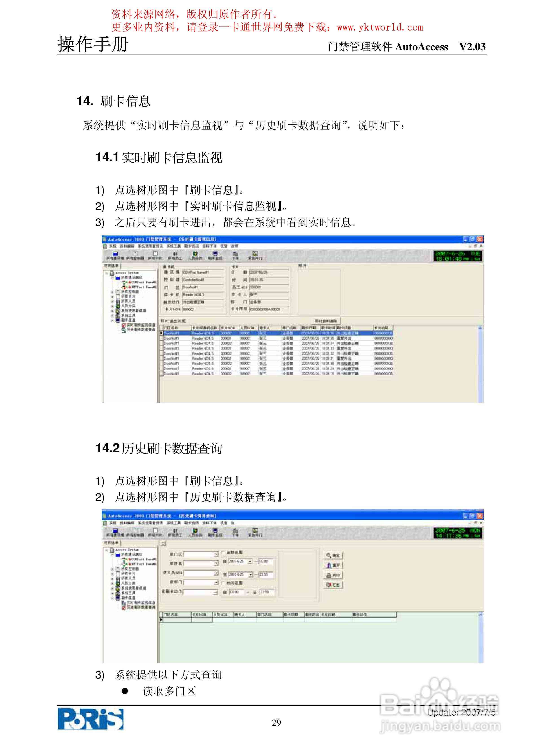Viewport: 534px width, 756px height.
Task: Click scroll-up arrow of history results table
Action: point(480,614)
